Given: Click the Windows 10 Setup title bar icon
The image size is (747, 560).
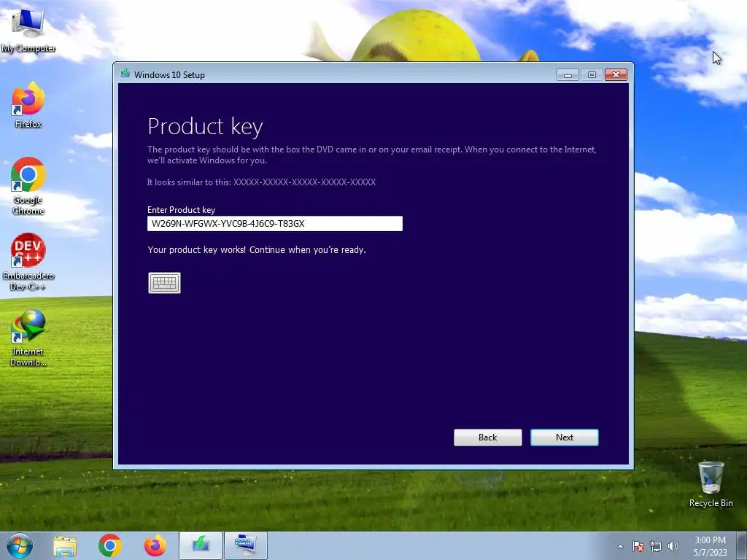Looking at the screenshot, I should coord(125,74).
